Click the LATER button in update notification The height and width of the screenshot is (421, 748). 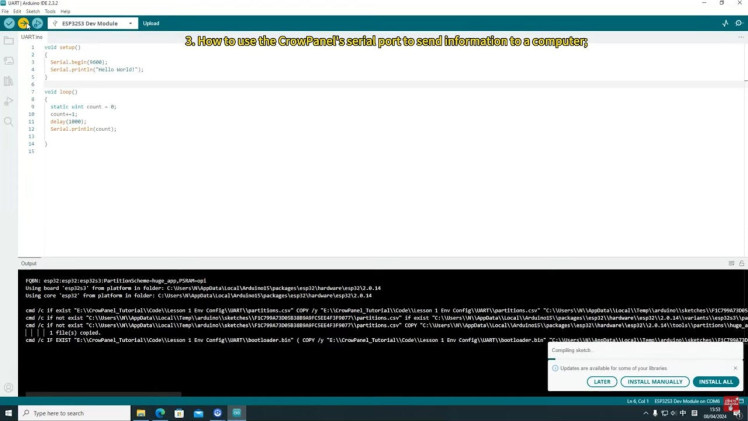[602, 382]
